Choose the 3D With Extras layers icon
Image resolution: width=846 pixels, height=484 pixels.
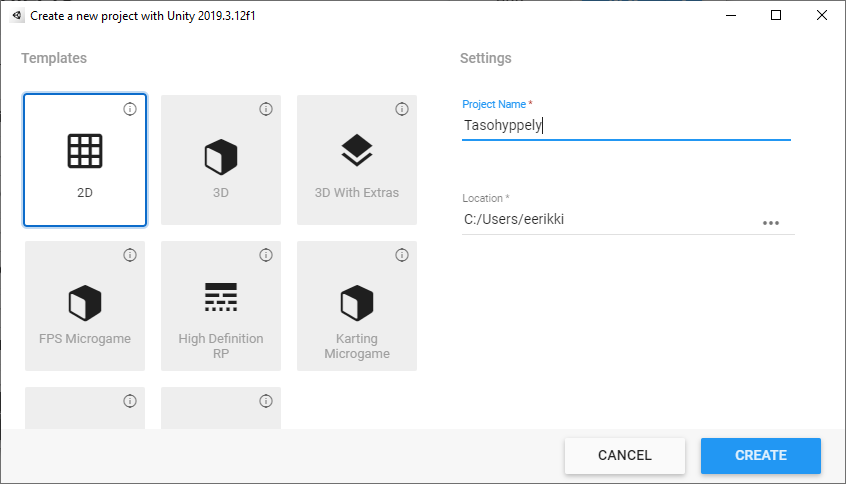pyautogui.click(x=357, y=151)
